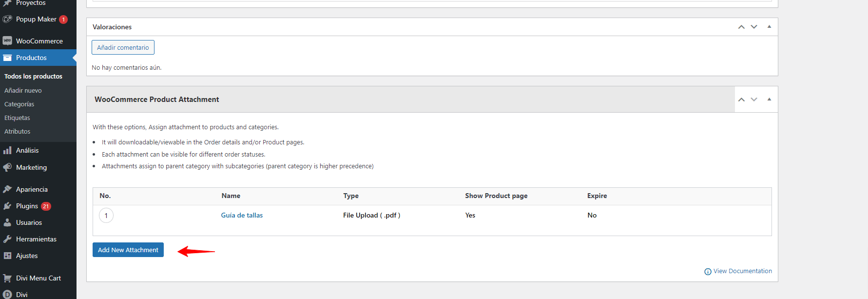
Task: Click the Popup Maker notification badge
Action: click(63, 20)
